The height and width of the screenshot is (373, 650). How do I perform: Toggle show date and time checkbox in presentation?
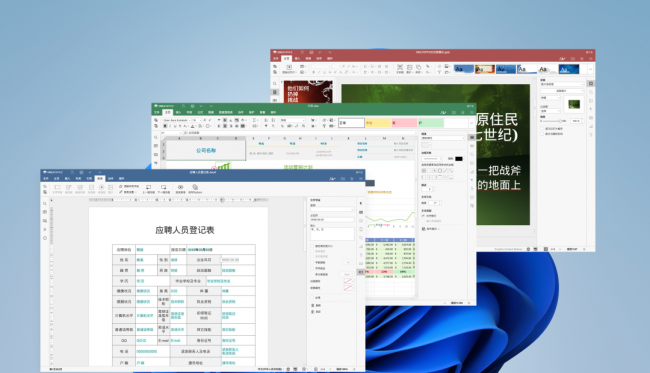click(x=542, y=133)
